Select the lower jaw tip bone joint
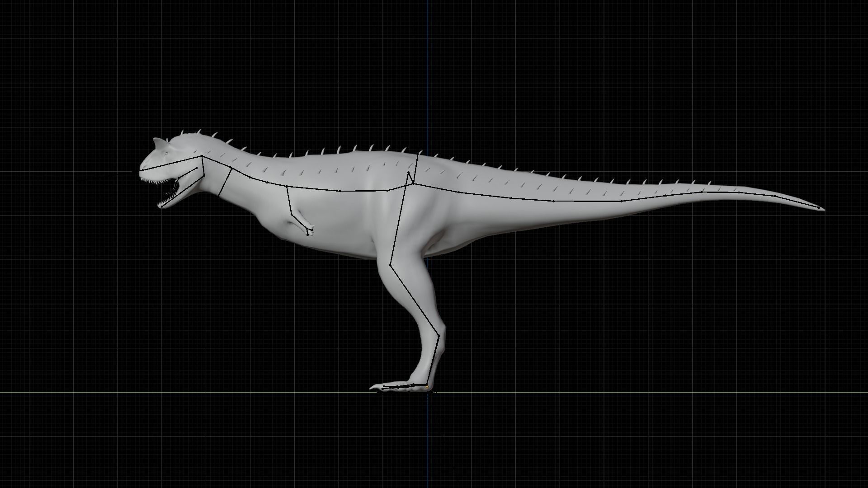This screenshot has width=868, height=488. 161,206
